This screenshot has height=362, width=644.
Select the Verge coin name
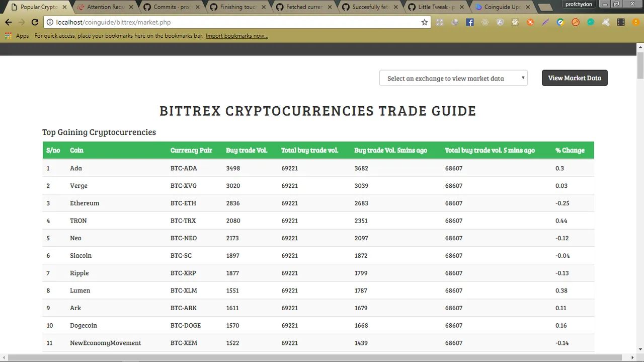[x=78, y=186]
